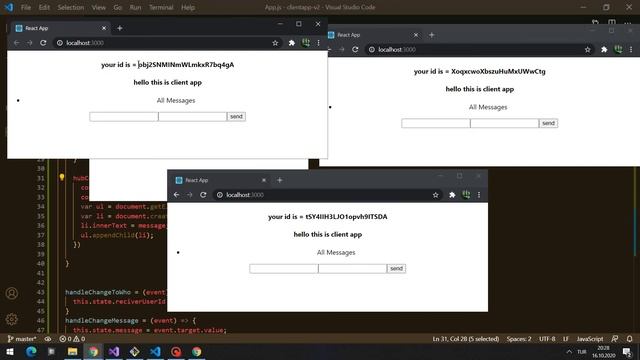Click send button in right browser window

tap(548, 123)
